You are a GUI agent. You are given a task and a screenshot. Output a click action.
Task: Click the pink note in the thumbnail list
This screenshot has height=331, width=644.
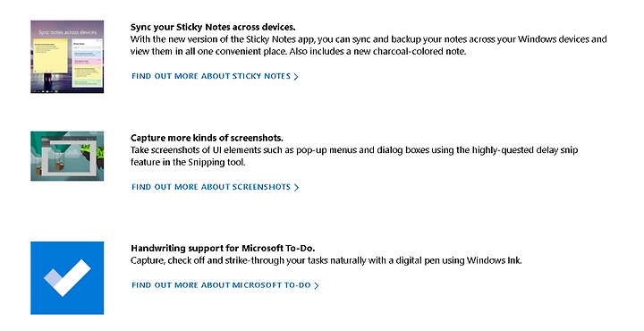(87, 62)
